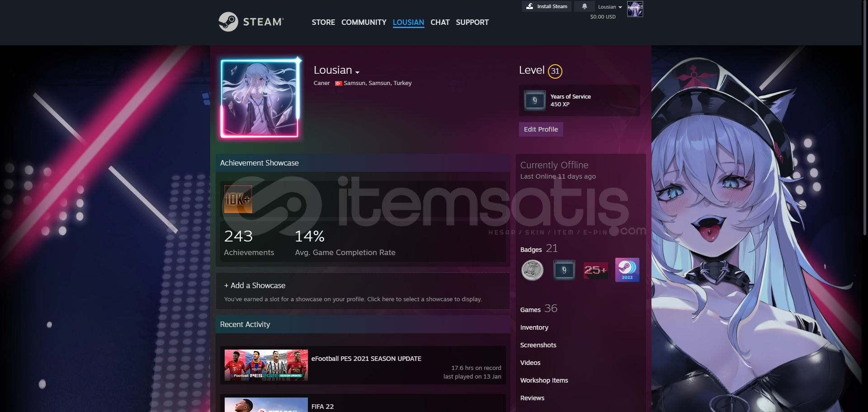Open the Reviews link
This screenshot has width=868, height=412.
pyautogui.click(x=532, y=398)
